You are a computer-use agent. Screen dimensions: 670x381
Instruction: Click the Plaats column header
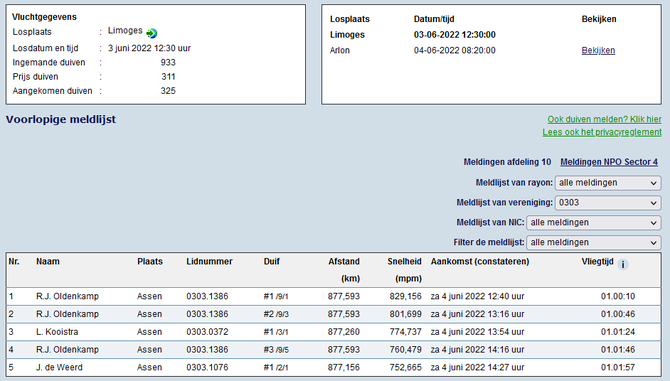[150, 261]
